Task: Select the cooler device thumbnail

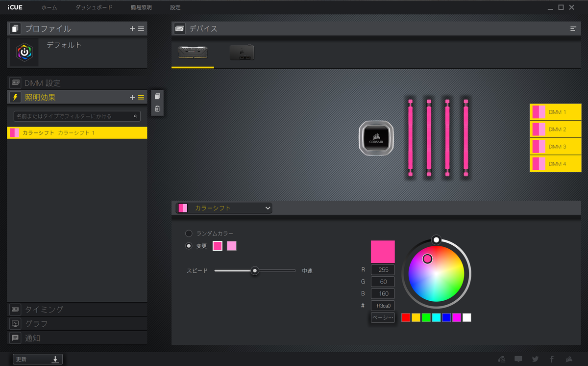Action: click(242, 52)
